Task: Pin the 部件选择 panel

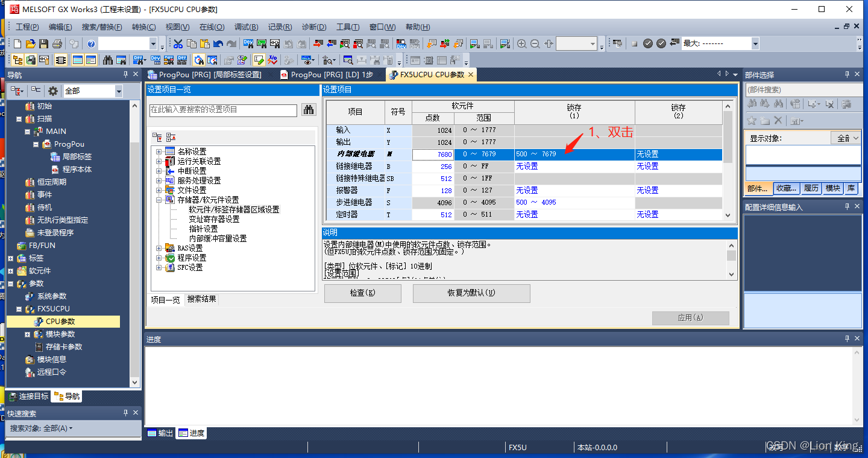Action: 846,75
